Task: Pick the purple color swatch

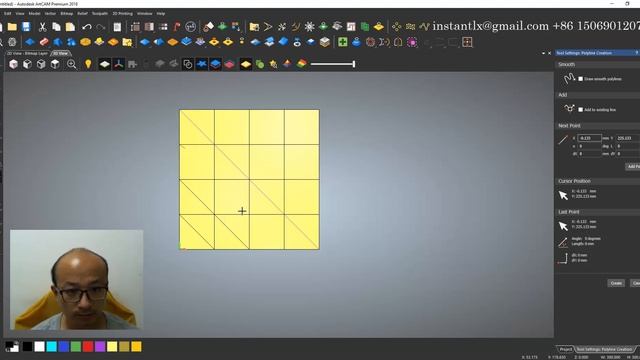Action: tap(100, 347)
